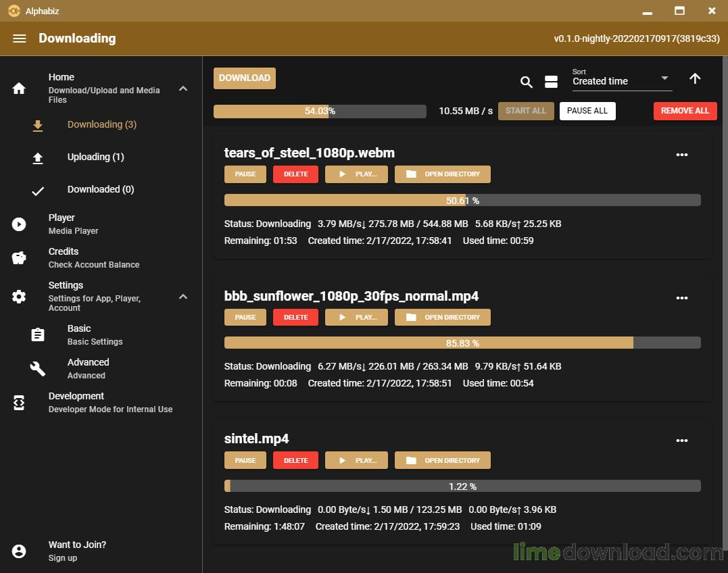Switch the list layout view icon
Viewport: 728px width, 573px height.
point(551,82)
